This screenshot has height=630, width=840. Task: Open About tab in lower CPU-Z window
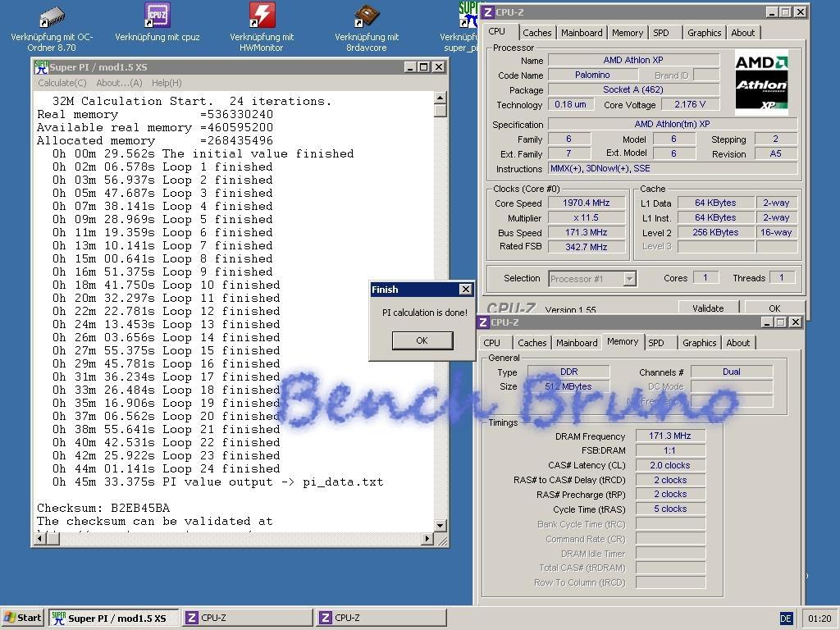(737, 343)
